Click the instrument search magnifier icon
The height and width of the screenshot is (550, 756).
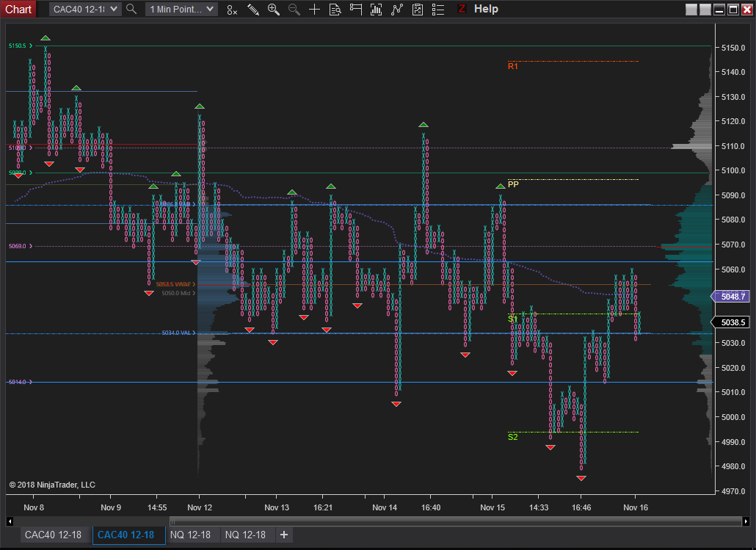pos(131,9)
